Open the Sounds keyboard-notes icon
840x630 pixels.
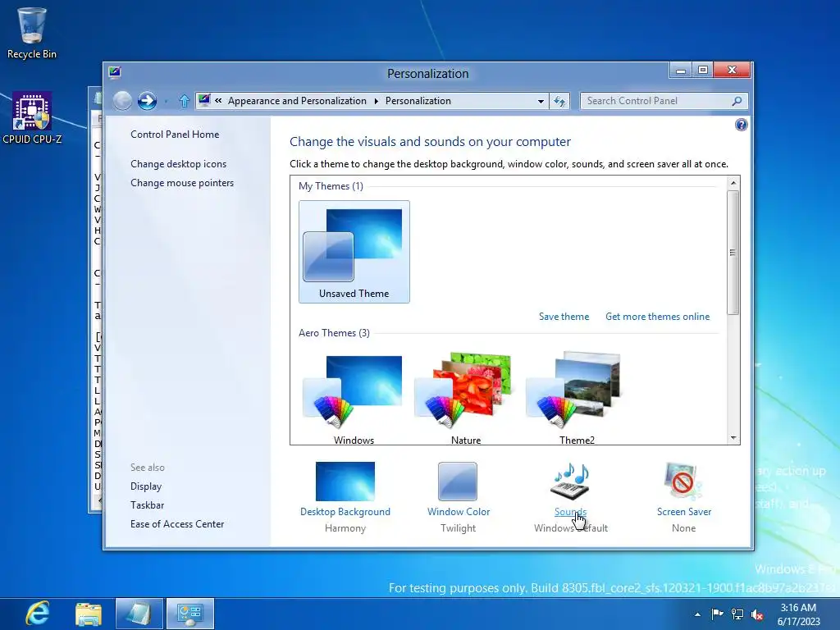click(571, 481)
